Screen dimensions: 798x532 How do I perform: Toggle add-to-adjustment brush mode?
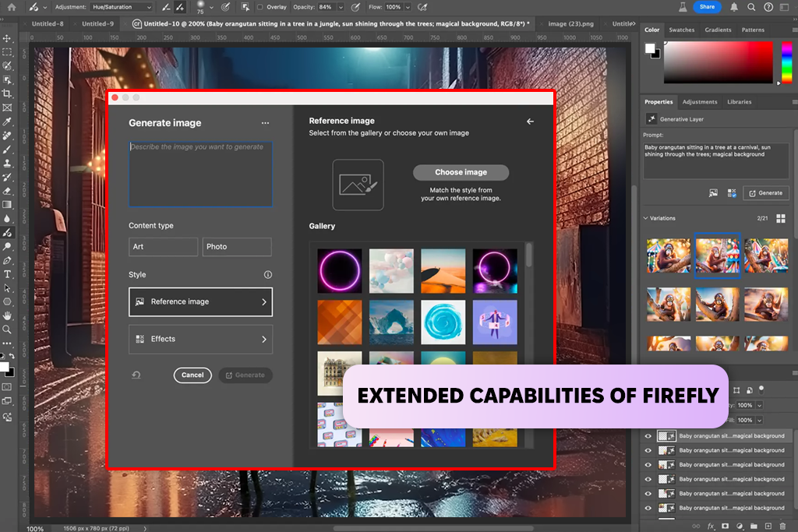180,7
